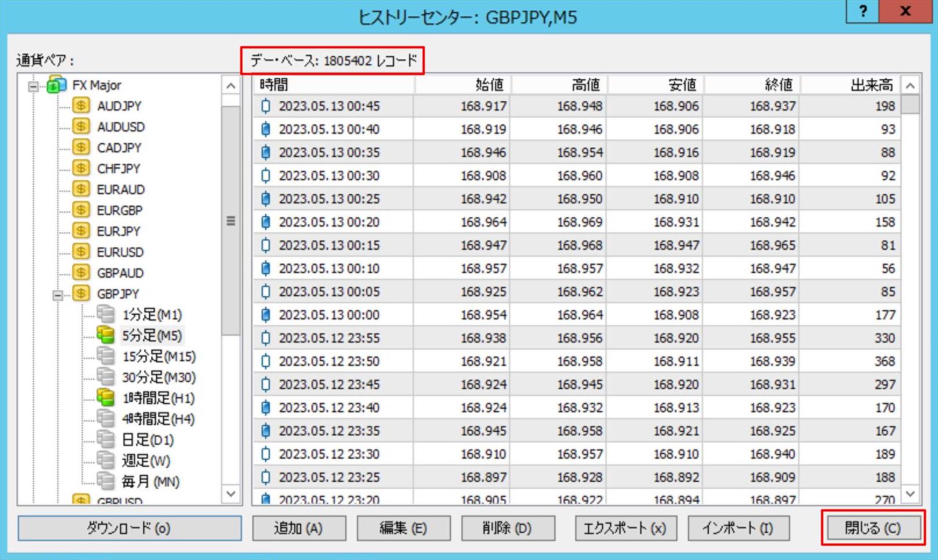Collapse the GBPJPY tree node
Screen dimensions: 938x560
(57, 295)
